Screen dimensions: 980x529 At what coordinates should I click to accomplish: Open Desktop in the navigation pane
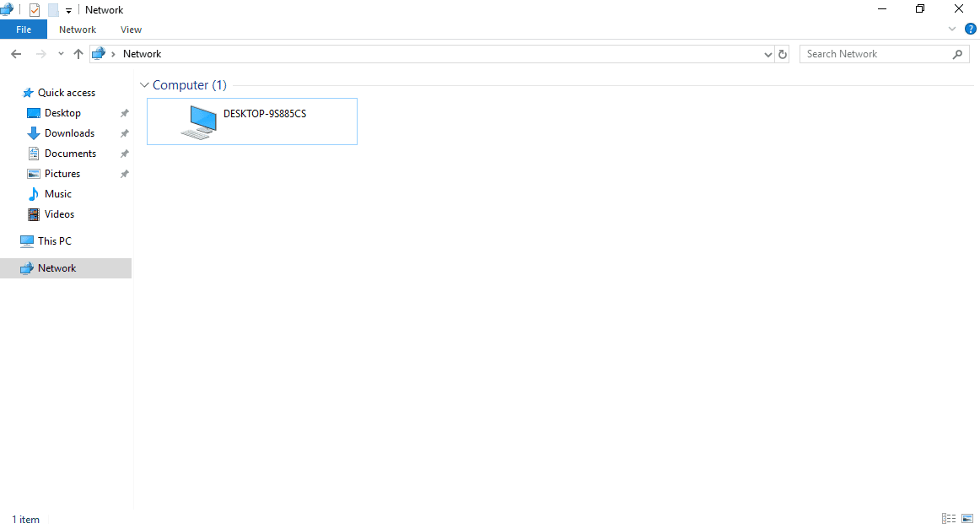(62, 113)
